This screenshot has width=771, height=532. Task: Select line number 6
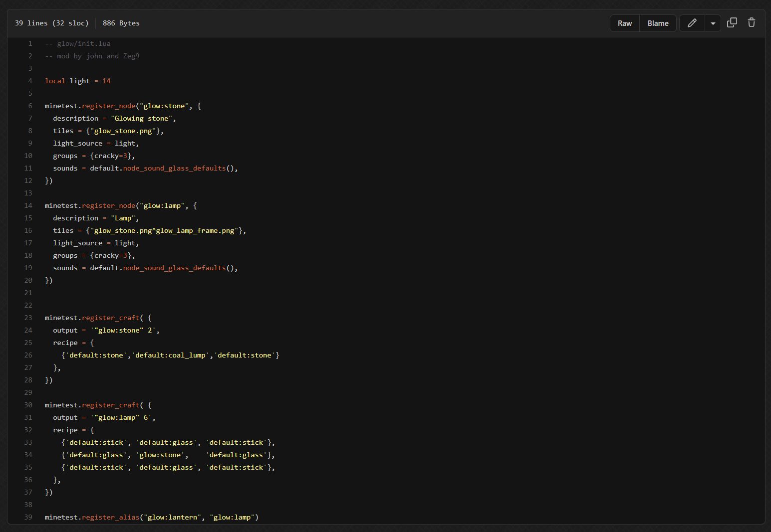[x=30, y=106]
